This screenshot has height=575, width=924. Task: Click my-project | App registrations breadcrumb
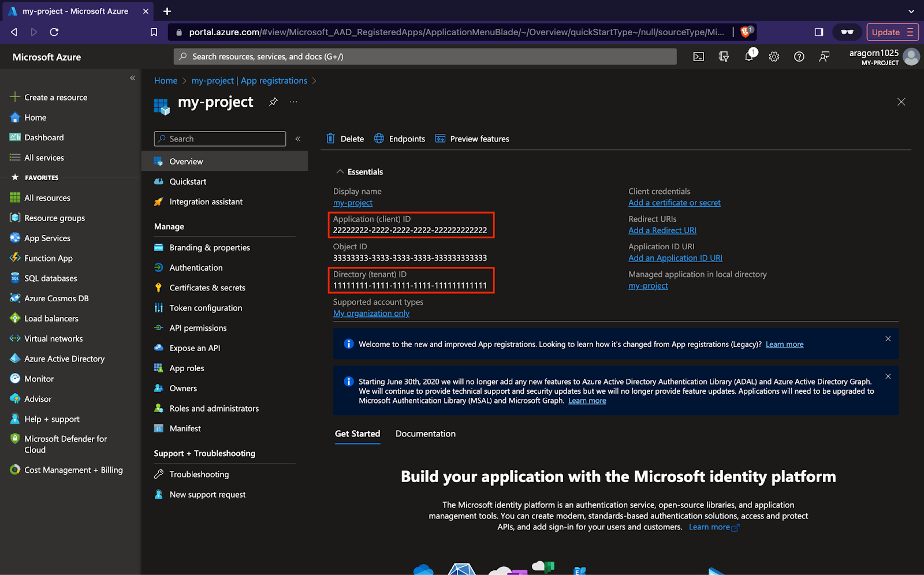[x=249, y=81]
